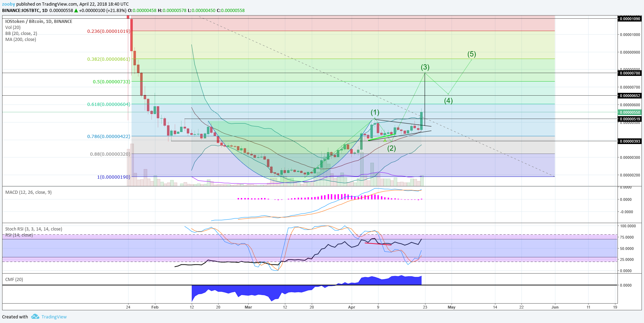Viewport: 644px width, 323px height.
Task: Click the TradingView cloud logo icon
Action: 35,316
